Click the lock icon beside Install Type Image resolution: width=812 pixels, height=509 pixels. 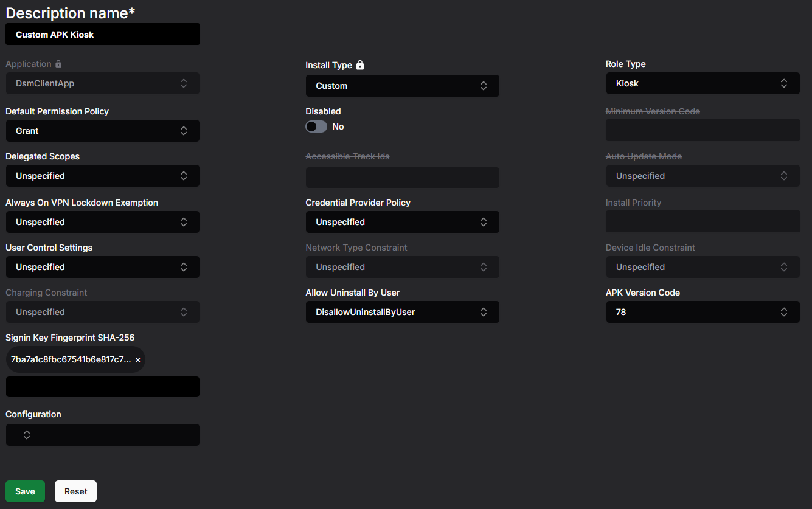click(x=360, y=65)
